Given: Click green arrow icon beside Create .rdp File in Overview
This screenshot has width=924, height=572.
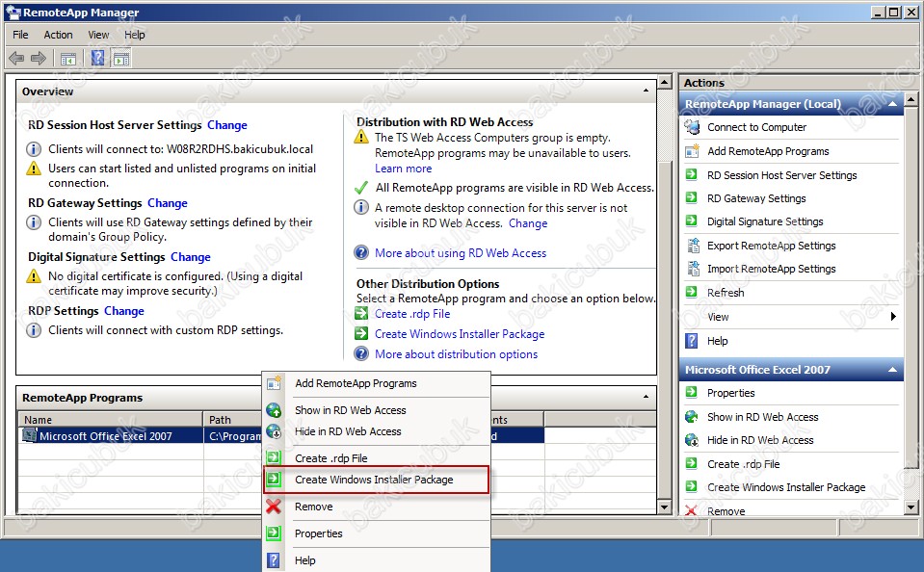Looking at the screenshot, I should click(x=361, y=313).
